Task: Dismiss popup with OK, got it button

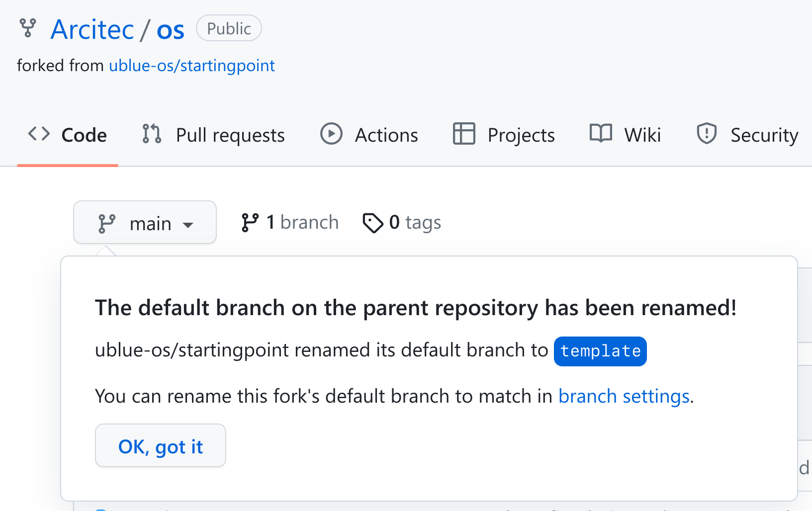Action: point(160,446)
